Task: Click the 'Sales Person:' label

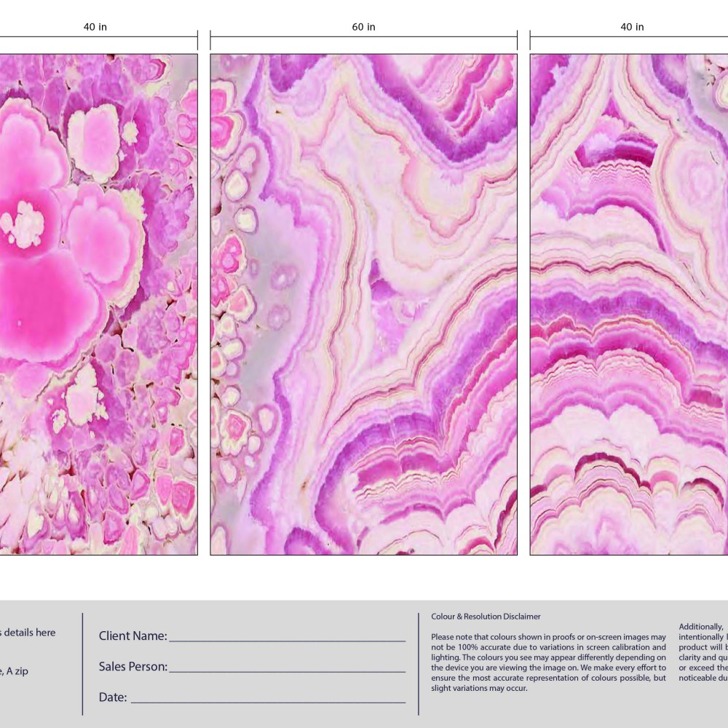Action: (x=132, y=666)
